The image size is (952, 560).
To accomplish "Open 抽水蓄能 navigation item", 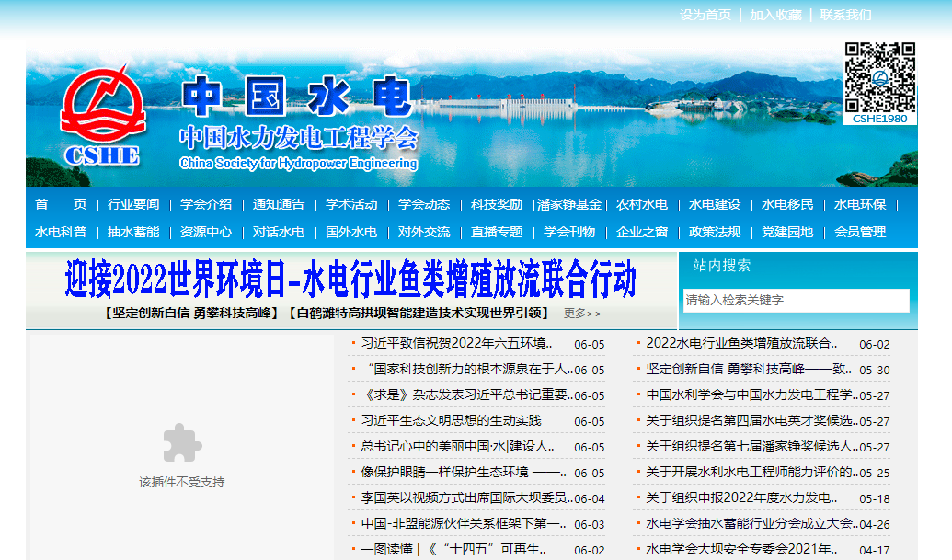I will pos(133,232).
